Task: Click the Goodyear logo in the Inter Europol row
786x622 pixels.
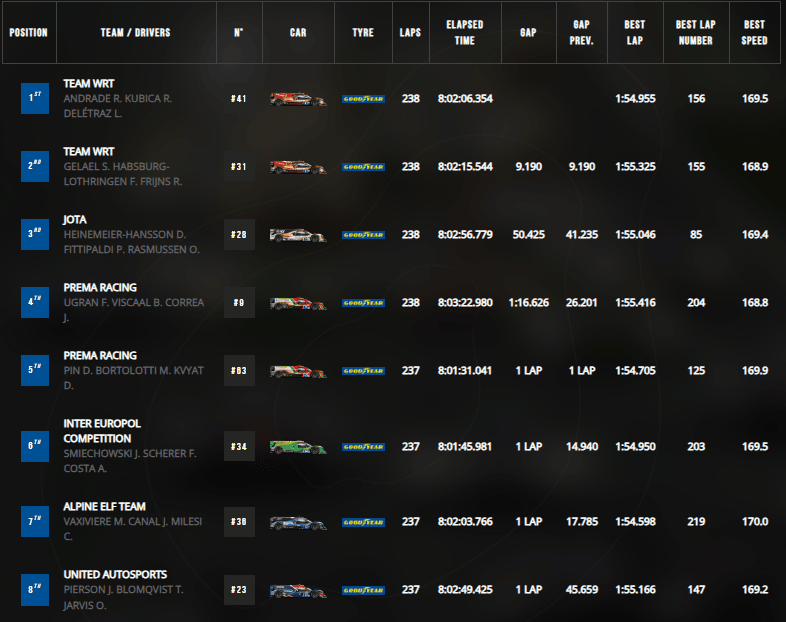Action: coord(363,447)
